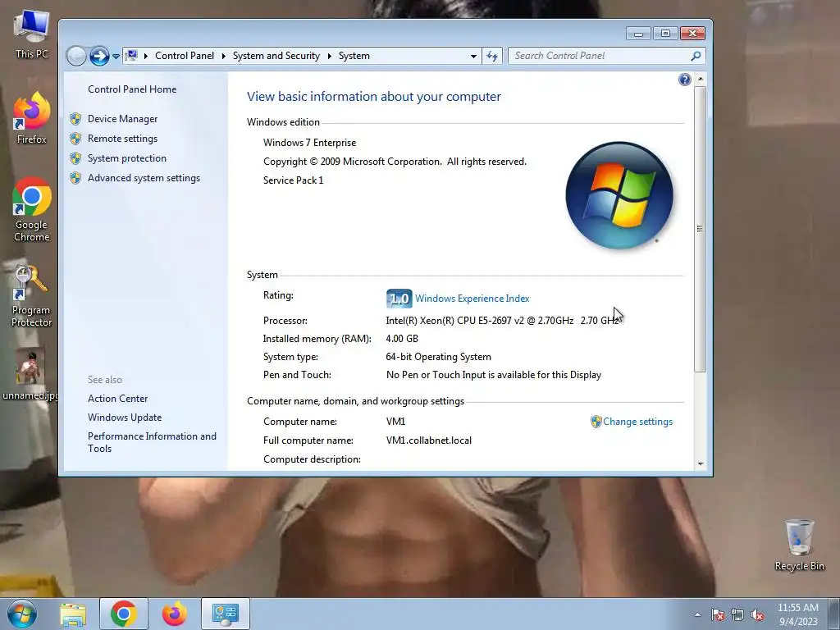The width and height of the screenshot is (840, 630).
Task: Click the muted volume tray icon
Action: [757, 614]
